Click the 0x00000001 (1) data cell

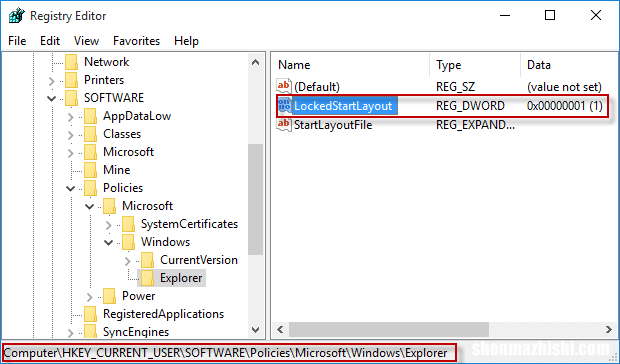pos(565,106)
